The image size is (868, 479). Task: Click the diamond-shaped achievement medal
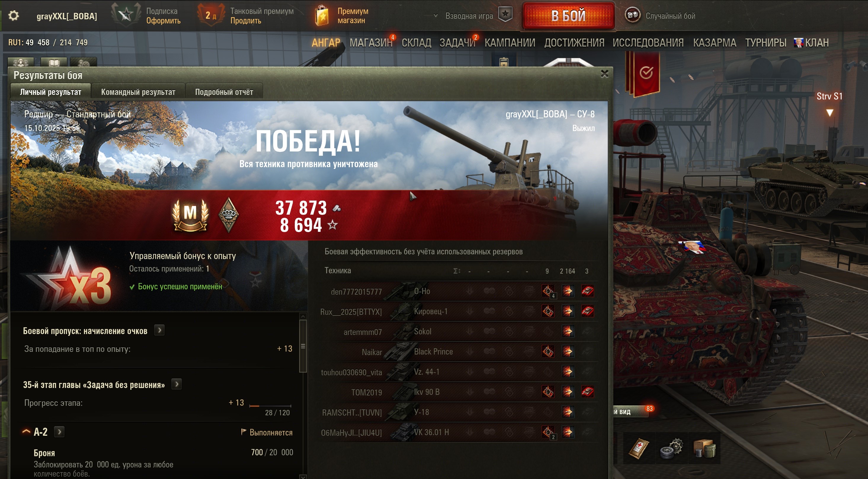coord(228,215)
